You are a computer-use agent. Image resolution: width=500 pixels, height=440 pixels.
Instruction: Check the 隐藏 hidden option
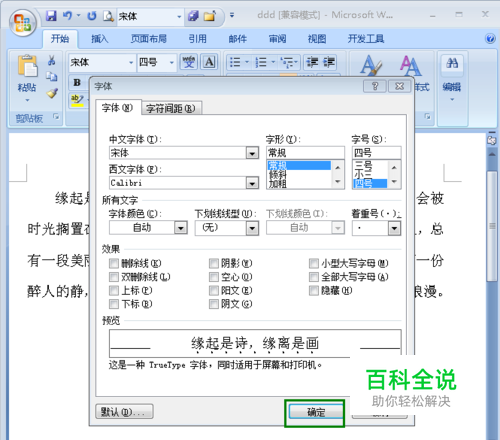point(314,291)
